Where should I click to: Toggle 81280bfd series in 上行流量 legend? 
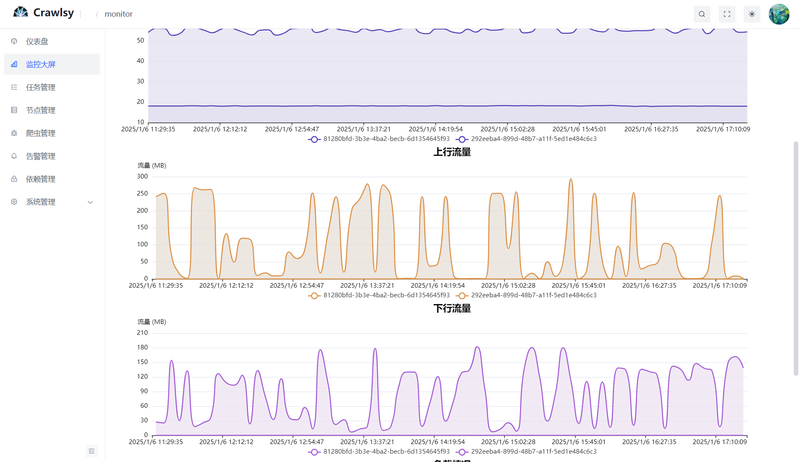[379, 295]
